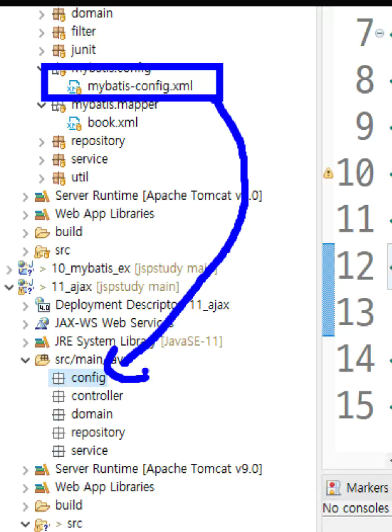The image size is (392, 532).
Task: Select the empty domain package under src/main/java
Action: tap(92, 414)
